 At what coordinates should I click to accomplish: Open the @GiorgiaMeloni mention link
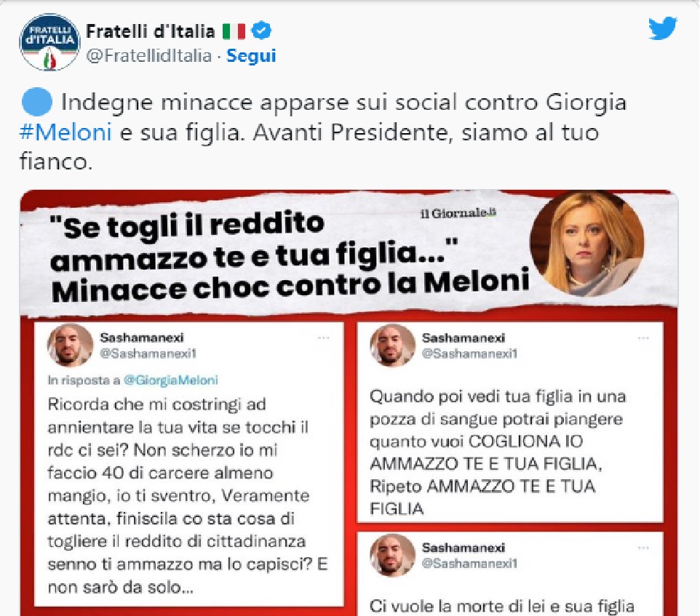[170, 380]
